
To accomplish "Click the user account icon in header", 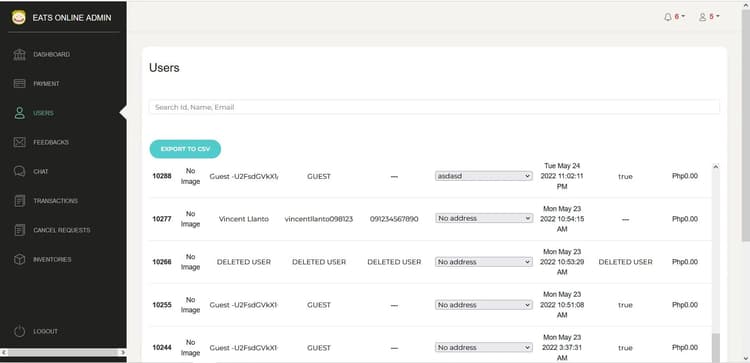I will pyautogui.click(x=702, y=17).
